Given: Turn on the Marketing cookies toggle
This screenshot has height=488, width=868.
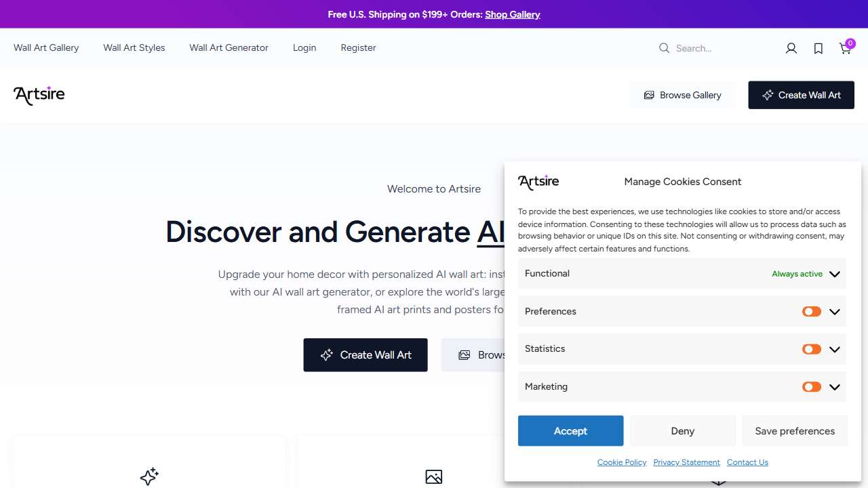Looking at the screenshot, I should coord(811,387).
